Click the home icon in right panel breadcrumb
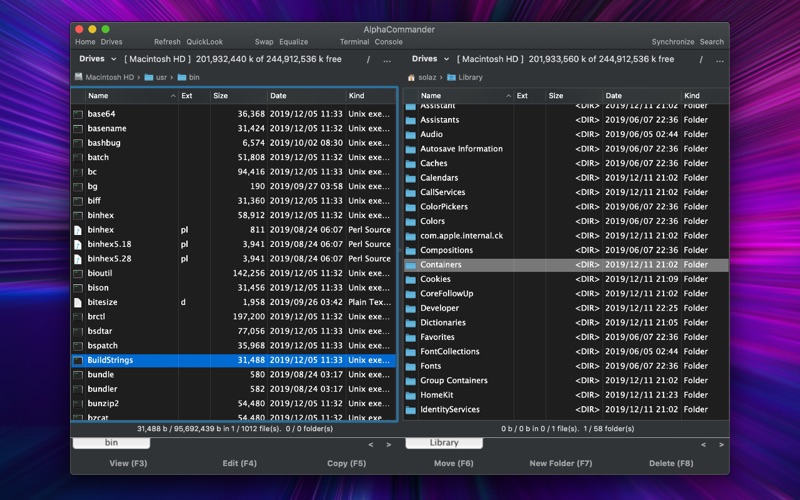This screenshot has width=800, height=500. 411,77
